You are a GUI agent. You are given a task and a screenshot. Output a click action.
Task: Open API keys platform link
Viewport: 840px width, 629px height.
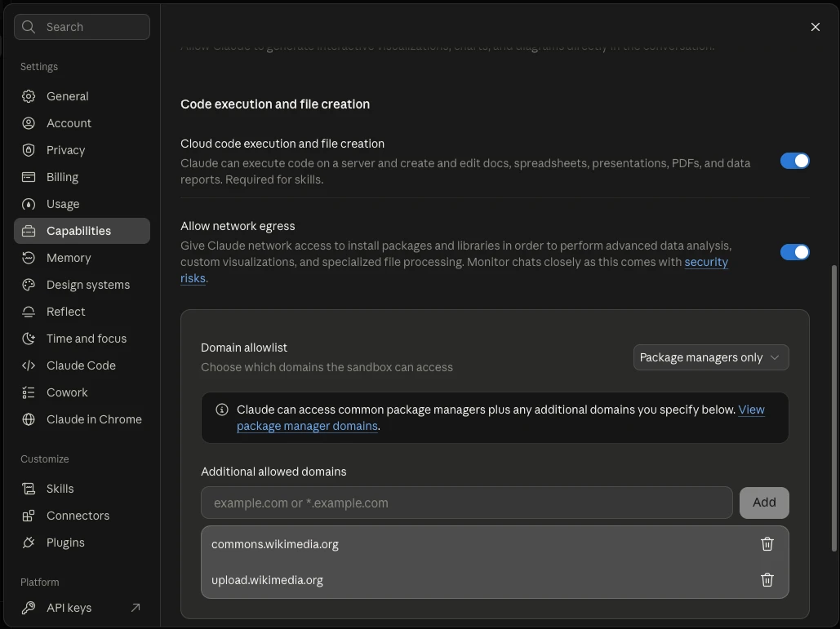(x=82, y=608)
